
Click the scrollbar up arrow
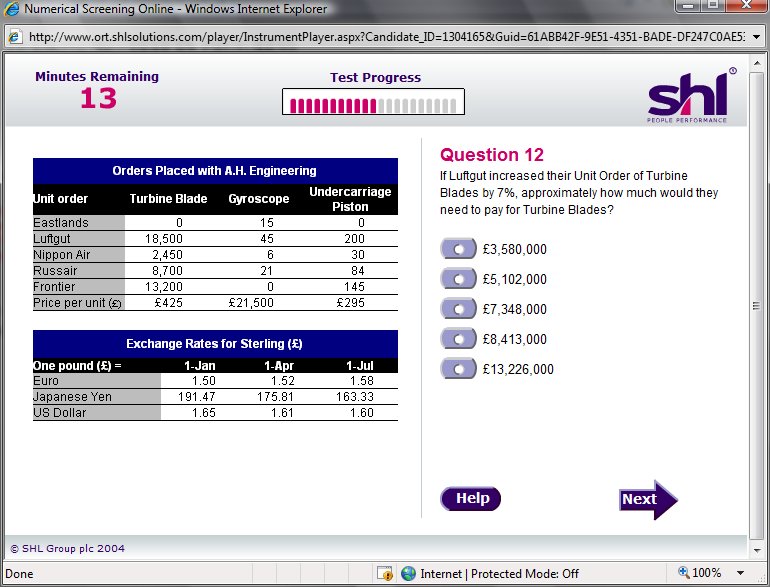[756, 62]
